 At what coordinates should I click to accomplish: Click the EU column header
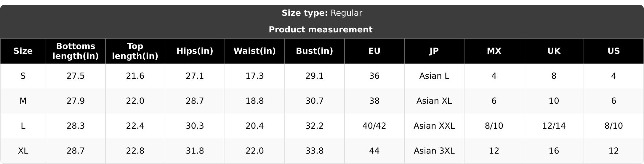tap(374, 51)
